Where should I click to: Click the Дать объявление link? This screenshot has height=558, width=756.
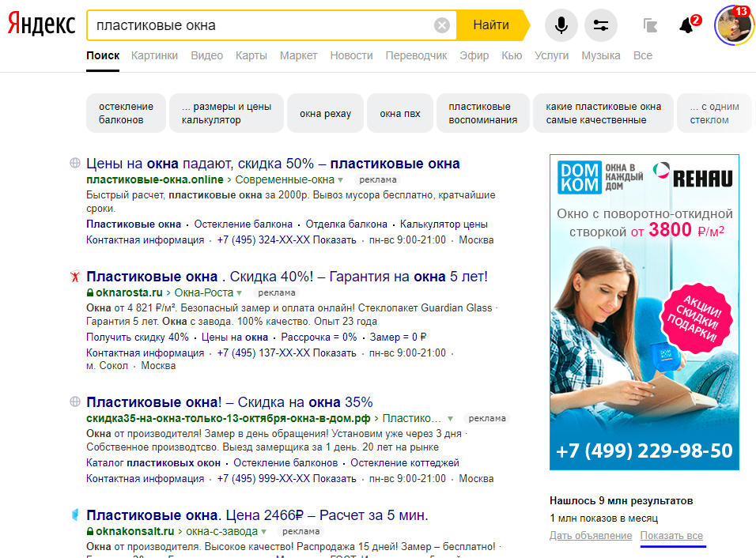pyautogui.click(x=591, y=535)
